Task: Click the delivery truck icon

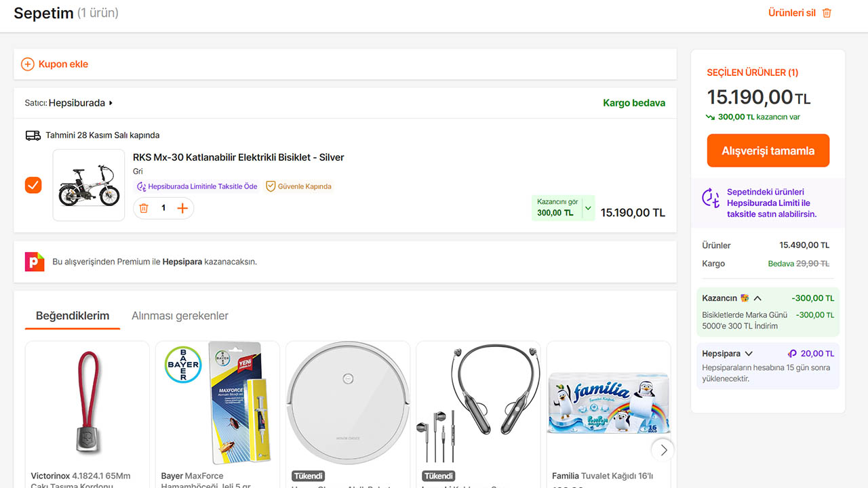Action: click(x=33, y=136)
